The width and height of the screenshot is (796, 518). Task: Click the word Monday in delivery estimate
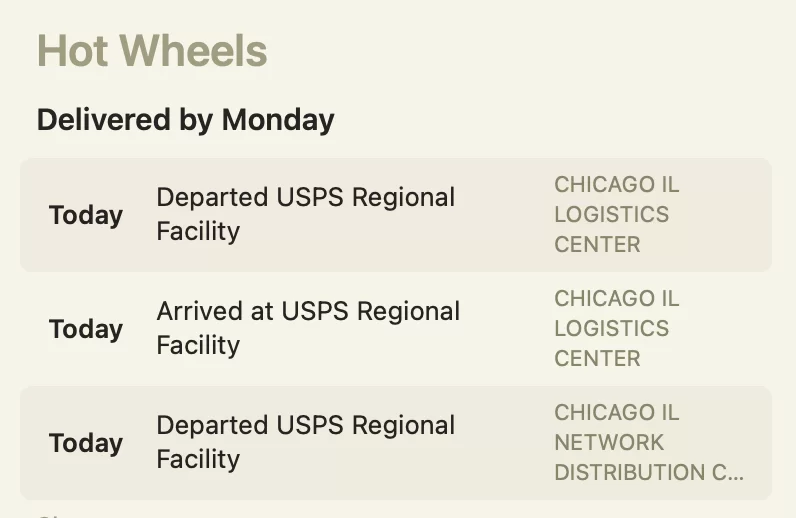[278, 120]
